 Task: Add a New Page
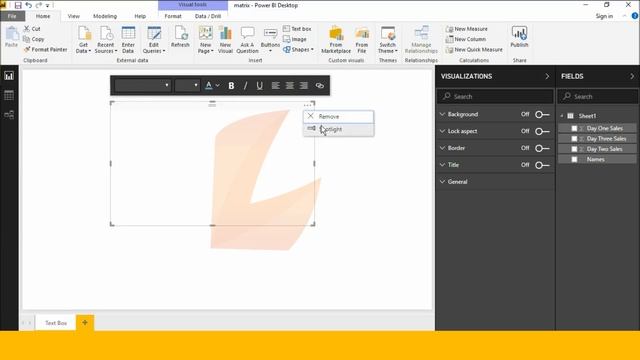[x=205, y=39]
